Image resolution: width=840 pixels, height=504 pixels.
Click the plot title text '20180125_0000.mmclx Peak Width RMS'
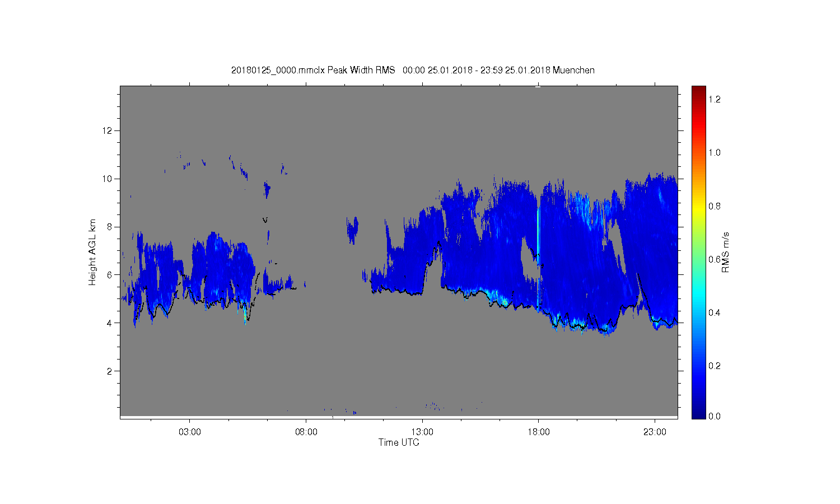pos(313,70)
